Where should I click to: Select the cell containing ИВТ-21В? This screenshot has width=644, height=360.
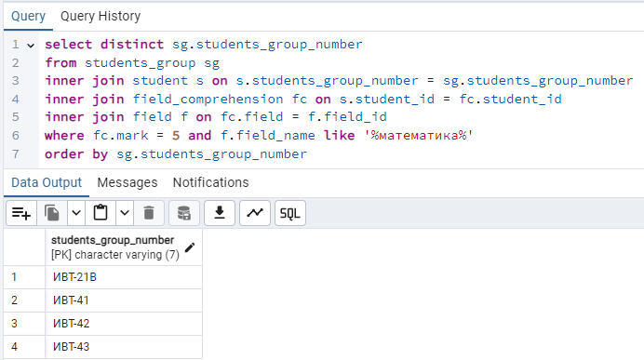(124, 277)
